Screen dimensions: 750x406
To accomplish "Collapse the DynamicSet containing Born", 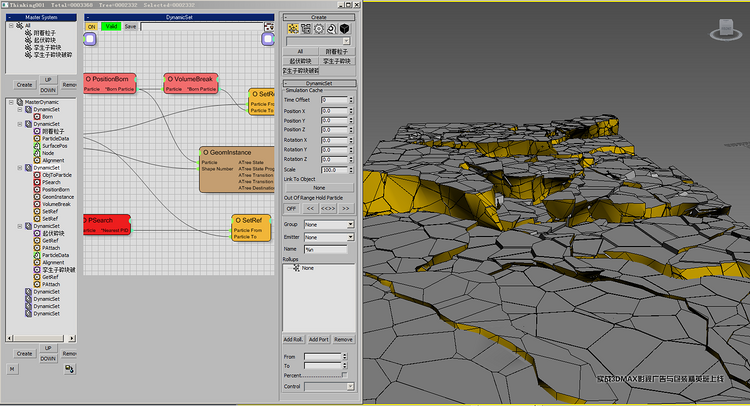I will pyautogui.click(x=20, y=110).
